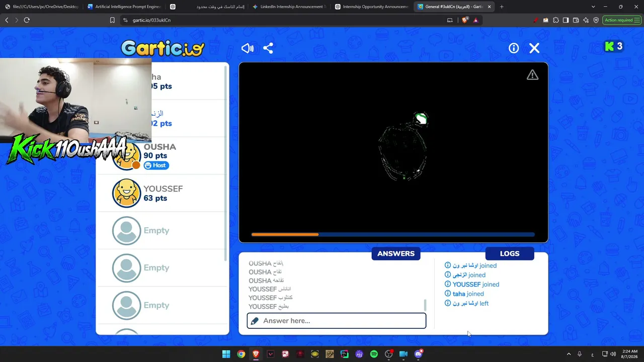Click OUSHA's Host badge

tap(156, 165)
